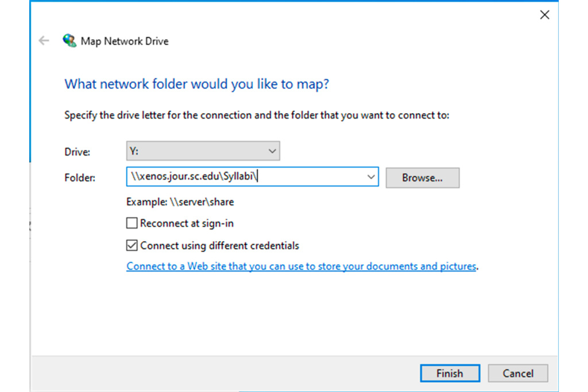Click the Map Network Drive globe icon
588x392 pixels.
coord(69,41)
